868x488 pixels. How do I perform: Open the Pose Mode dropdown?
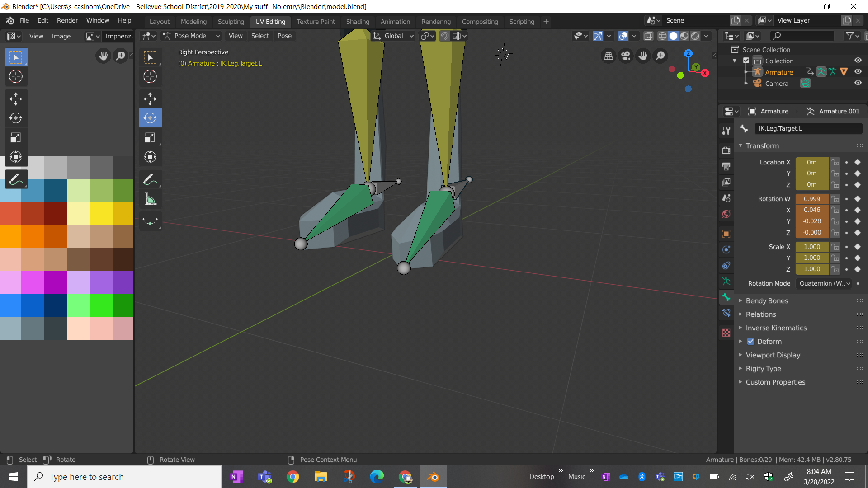click(191, 36)
